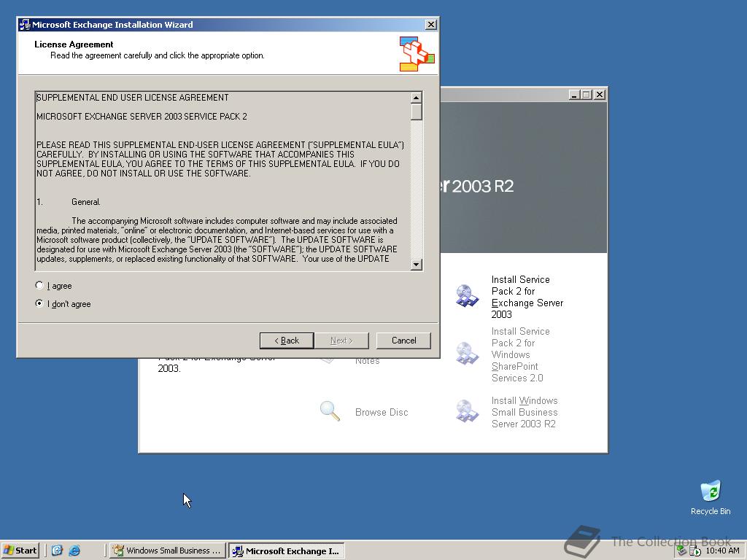747x560 pixels.
Task: Click the "General." section heading in the license
Action: tap(86, 202)
